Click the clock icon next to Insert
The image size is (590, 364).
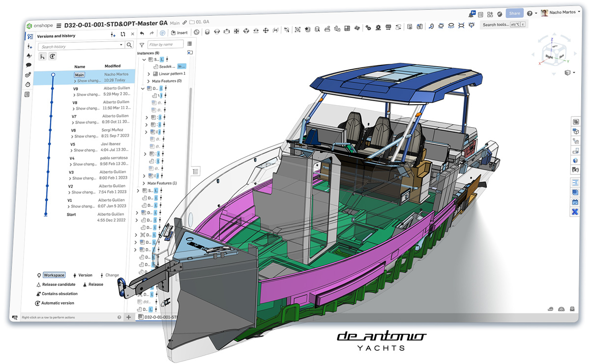(197, 32)
